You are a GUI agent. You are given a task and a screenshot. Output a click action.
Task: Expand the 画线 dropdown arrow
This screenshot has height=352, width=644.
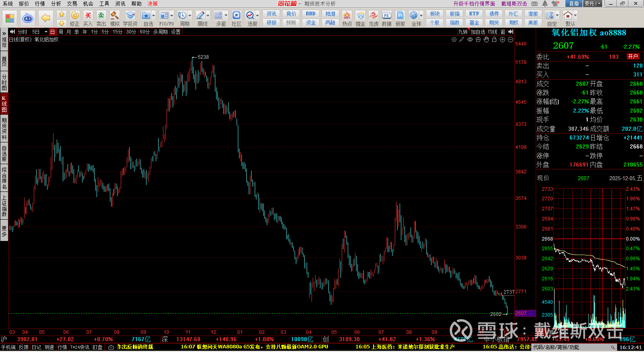point(208,16)
